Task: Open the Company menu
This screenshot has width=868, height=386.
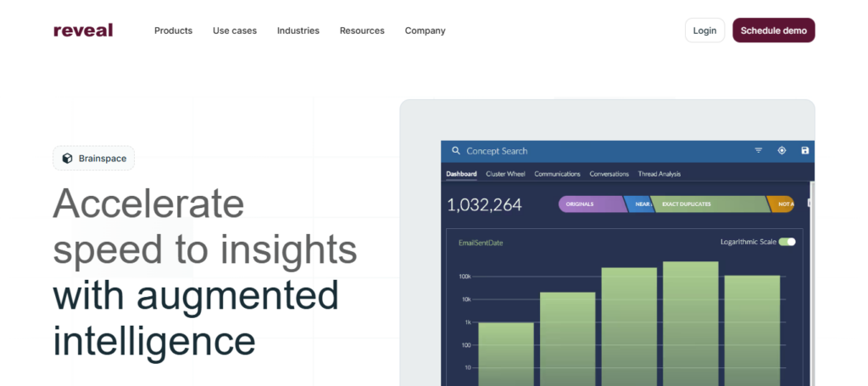Action: pos(426,31)
